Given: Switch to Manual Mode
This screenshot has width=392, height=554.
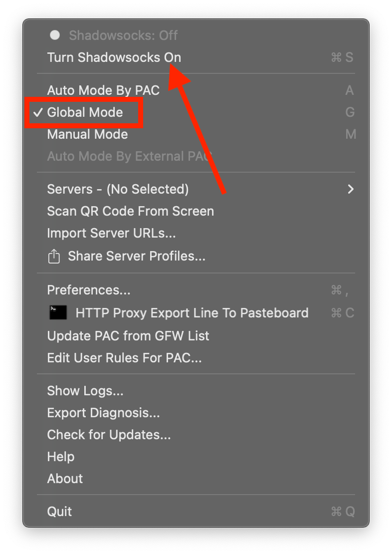Looking at the screenshot, I should point(87,134).
